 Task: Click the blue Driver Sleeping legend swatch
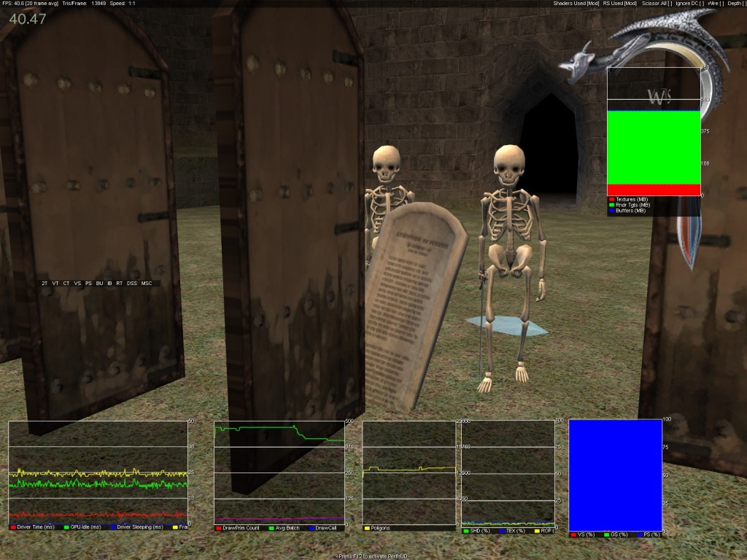[x=113, y=527]
